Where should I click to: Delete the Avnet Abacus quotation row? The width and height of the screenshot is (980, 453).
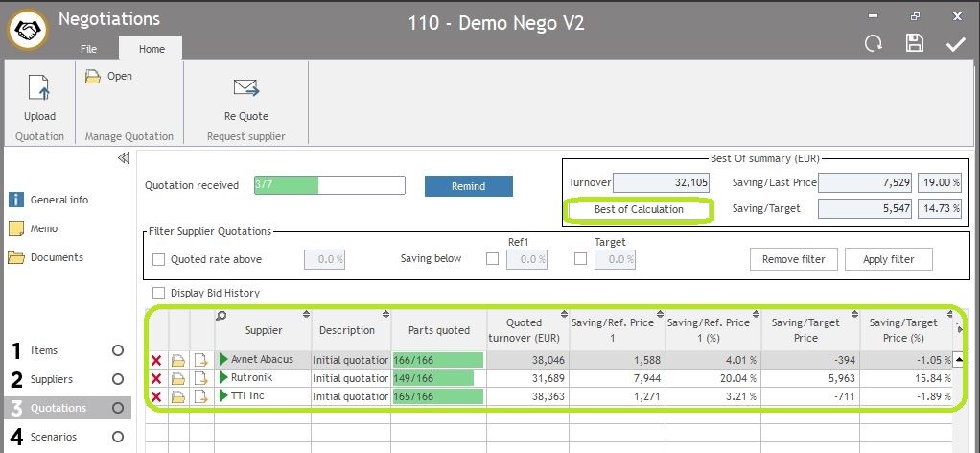point(156,360)
